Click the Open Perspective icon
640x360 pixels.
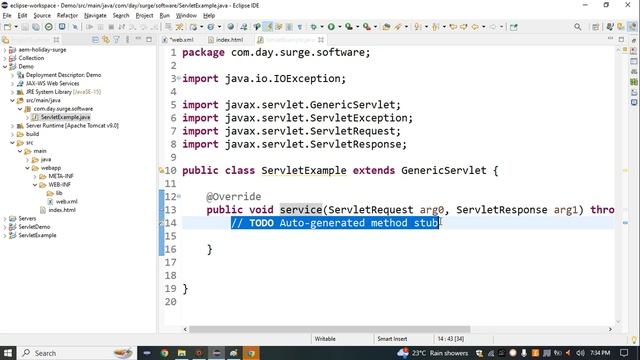tap(596, 27)
